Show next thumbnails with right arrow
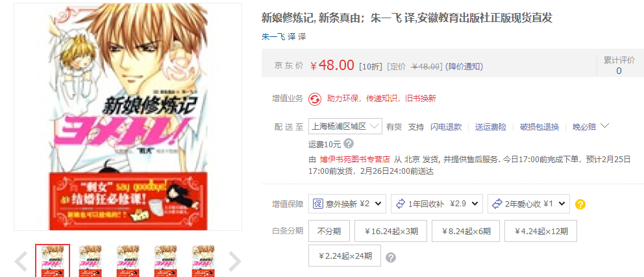 tap(234, 261)
